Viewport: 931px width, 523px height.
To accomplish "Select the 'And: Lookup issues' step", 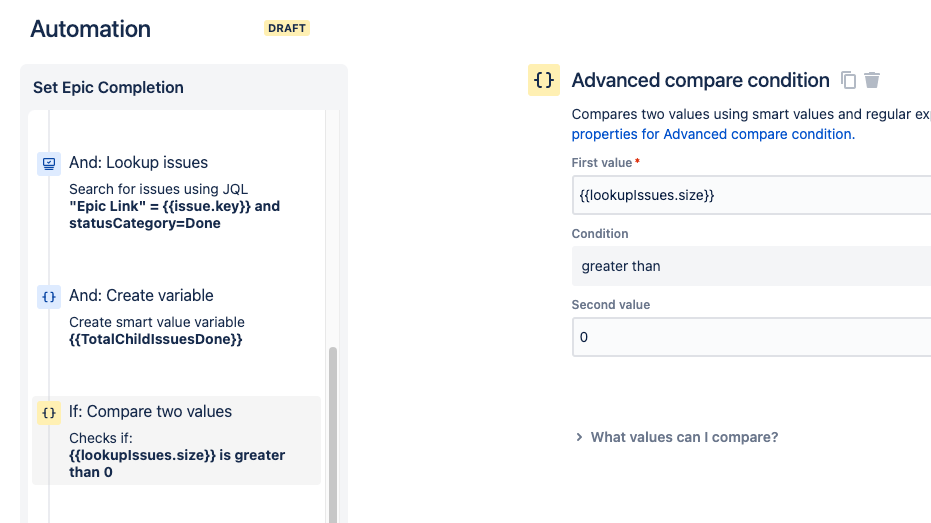I will pos(138,162).
